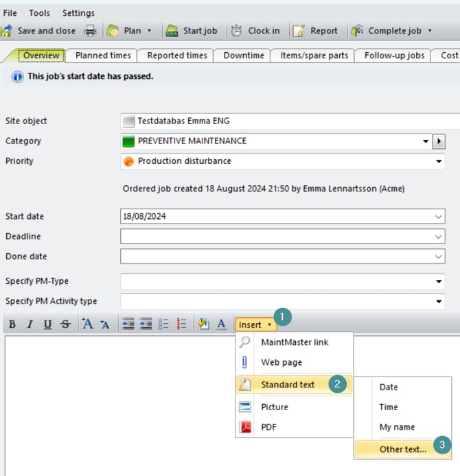Open the Downtime tab

point(244,56)
